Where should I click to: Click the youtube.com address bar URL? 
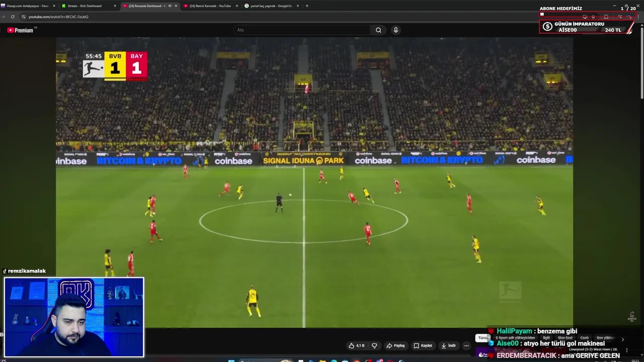(x=58, y=17)
